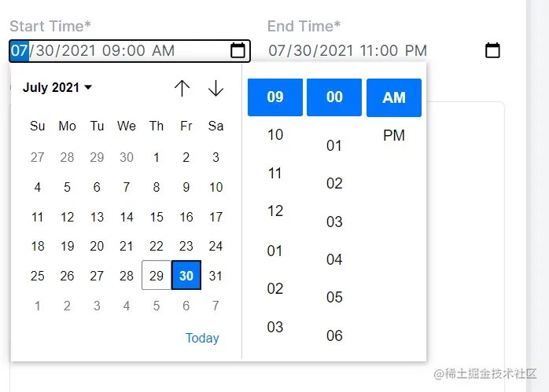Pick July 30 in the calendar
Image resolution: width=549 pixels, height=392 pixels.
point(186,276)
